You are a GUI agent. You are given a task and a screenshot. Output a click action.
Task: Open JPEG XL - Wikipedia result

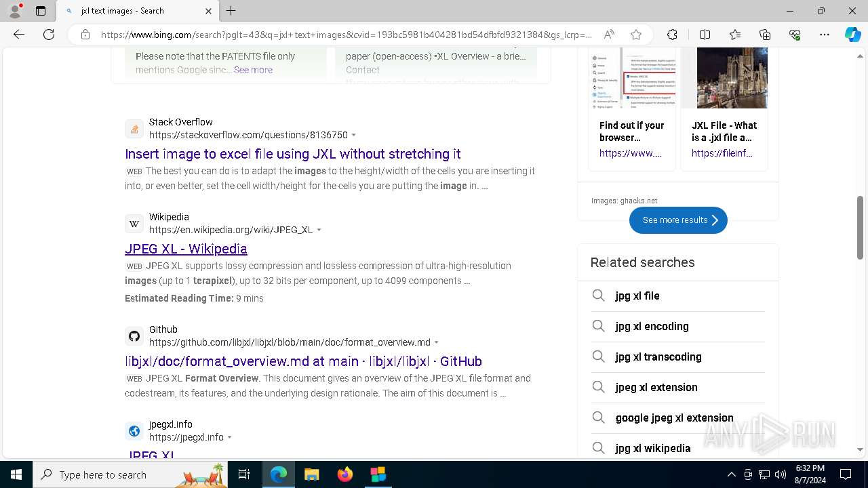click(x=186, y=249)
